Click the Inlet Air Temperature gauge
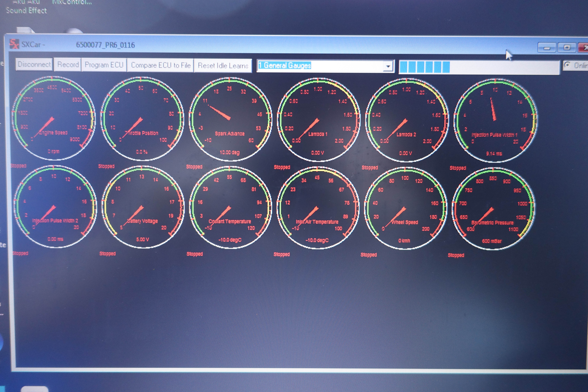 pos(318,208)
